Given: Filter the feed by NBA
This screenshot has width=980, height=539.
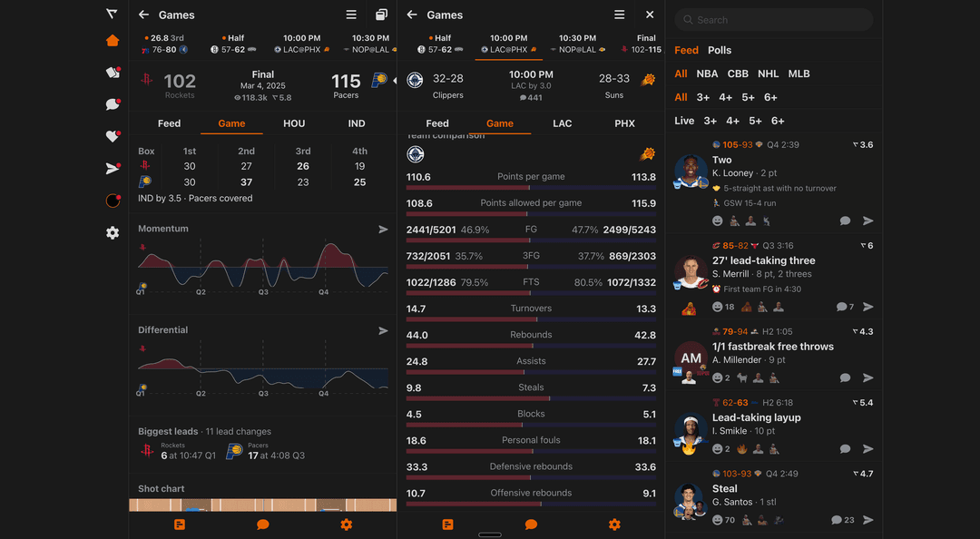Looking at the screenshot, I should (x=707, y=73).
